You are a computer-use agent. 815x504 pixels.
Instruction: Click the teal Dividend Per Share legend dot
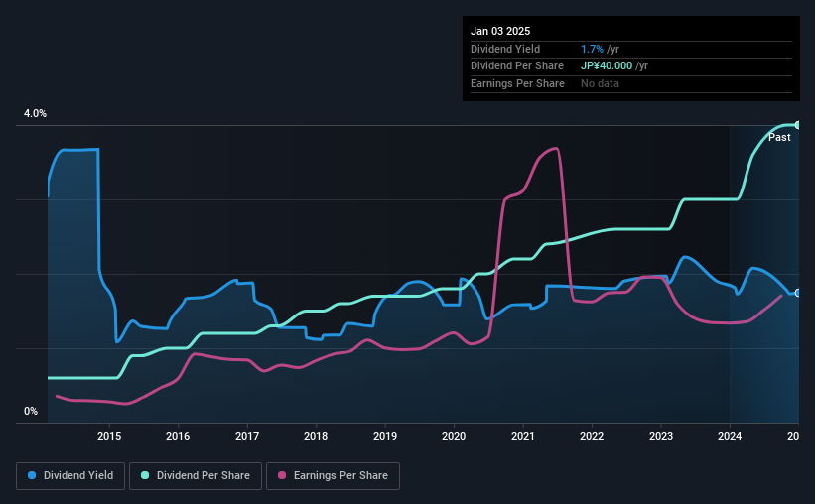(x=145, y=475)
